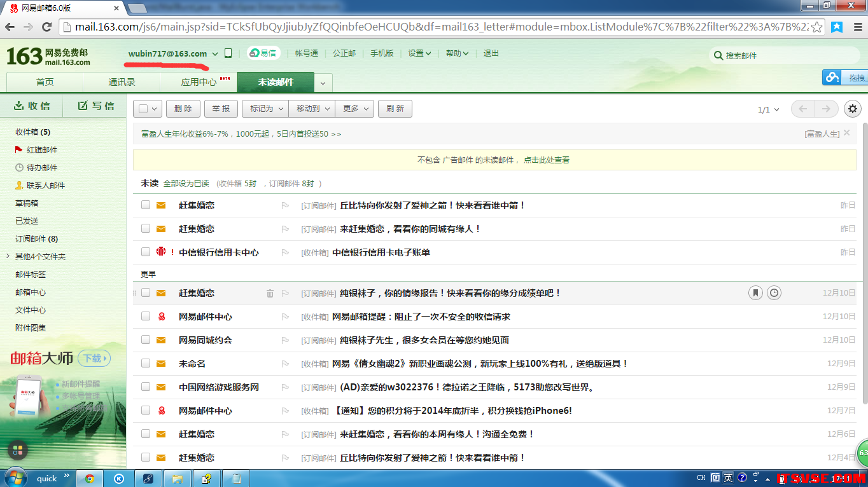Open the 应用中心 tab
The height and width of the screenshot is (487, 868).
[199, 82]
